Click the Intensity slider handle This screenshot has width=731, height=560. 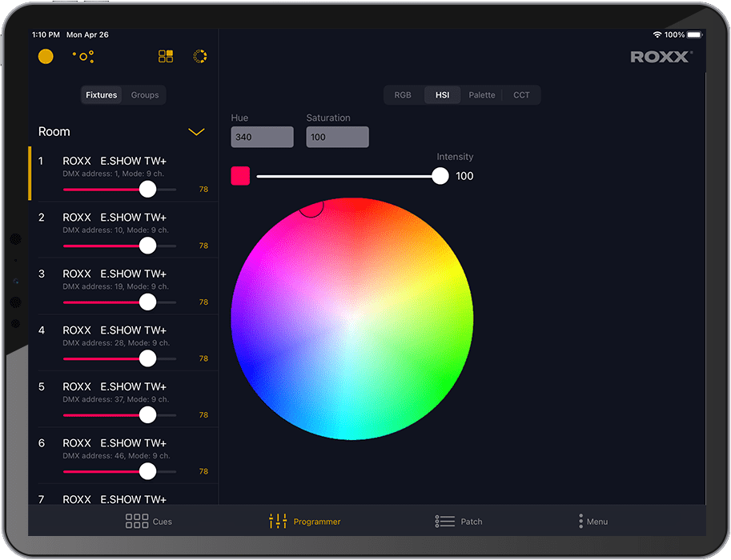(440, 176)
